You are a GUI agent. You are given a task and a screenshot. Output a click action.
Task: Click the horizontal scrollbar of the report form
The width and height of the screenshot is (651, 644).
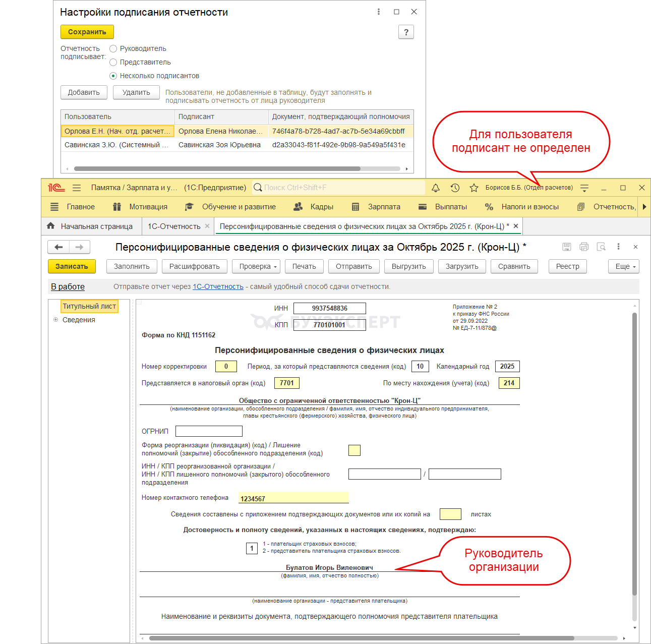click(x=362, y=638)
